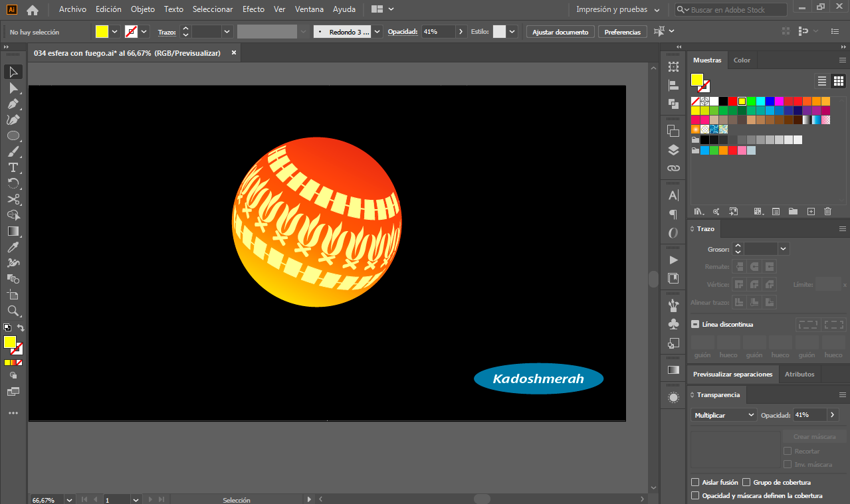Open the Align panel from the dock

[x=673, y=85]
